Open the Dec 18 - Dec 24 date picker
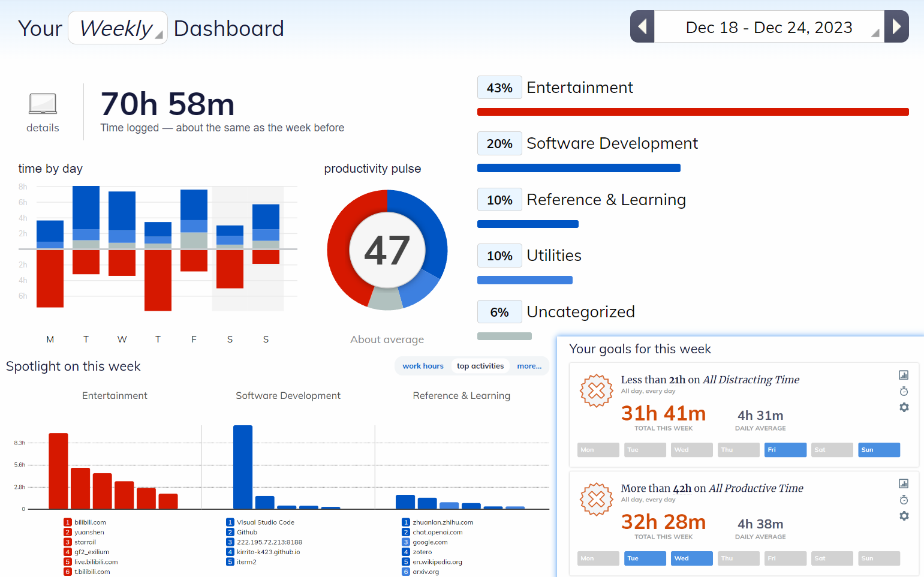 click(769, 28)
